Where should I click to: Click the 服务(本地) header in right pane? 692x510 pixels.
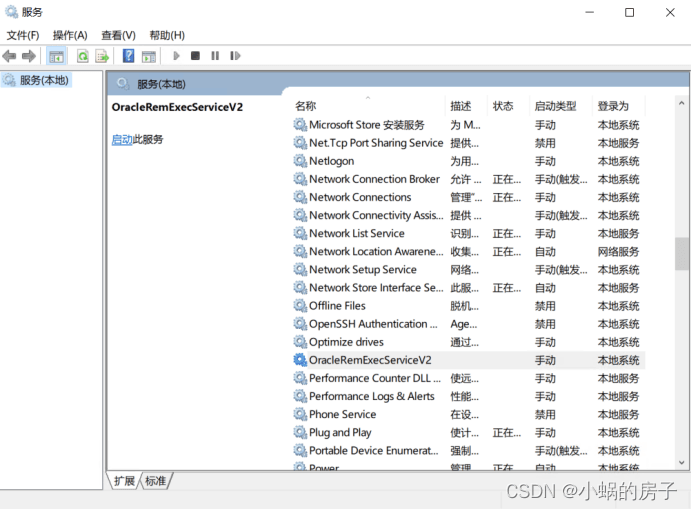pos(162,84)
